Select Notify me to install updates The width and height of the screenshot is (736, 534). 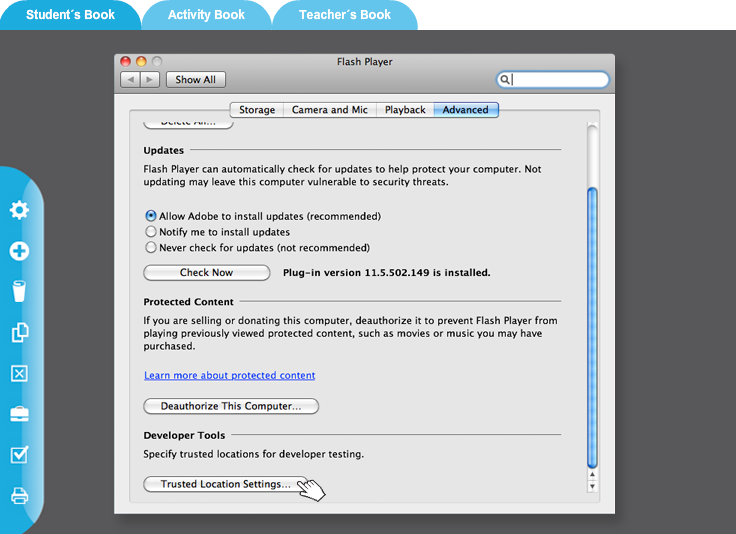tap(151, 232)
